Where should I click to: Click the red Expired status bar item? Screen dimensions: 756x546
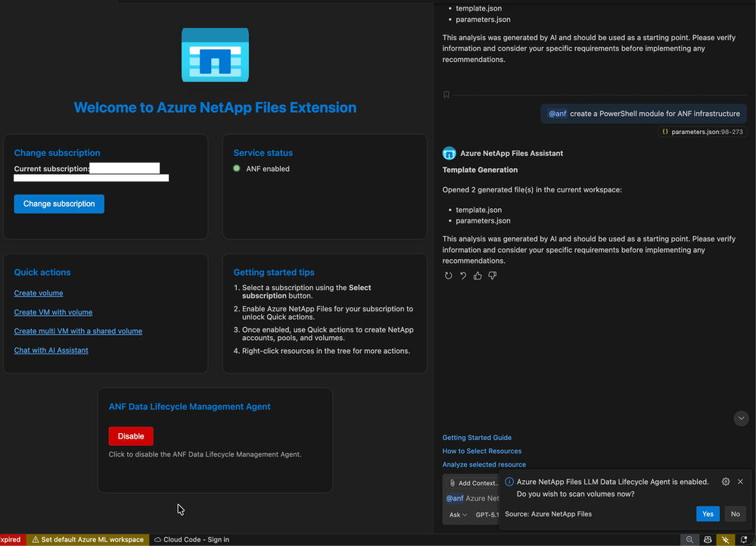pos(11,540)
